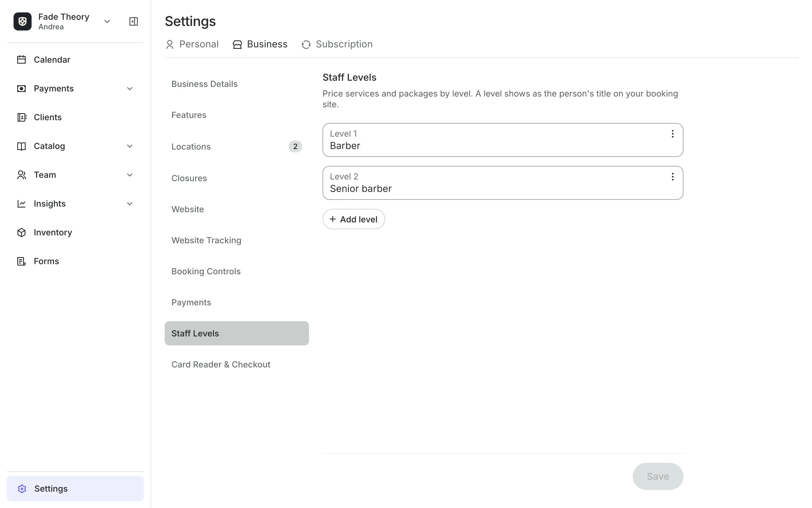Screen dimensions: 812x508
Task: Open the three-dot menu for Level 1 Barber
Action: (672, 134)
